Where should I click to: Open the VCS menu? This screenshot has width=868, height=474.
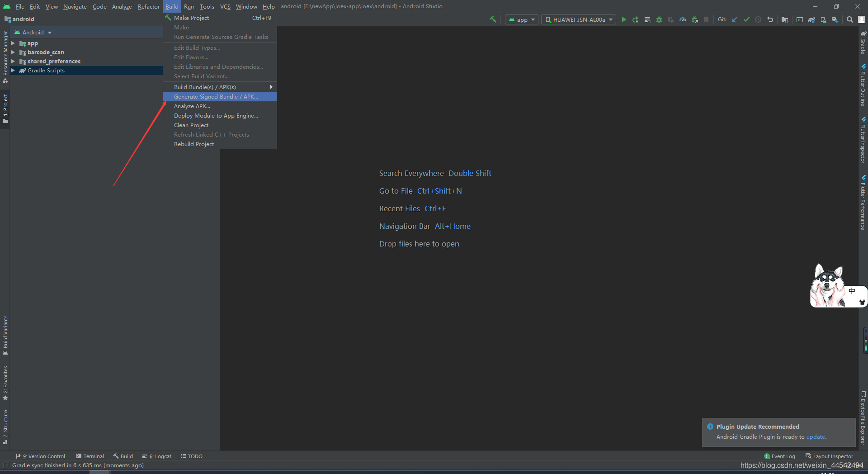pos(225,6)
